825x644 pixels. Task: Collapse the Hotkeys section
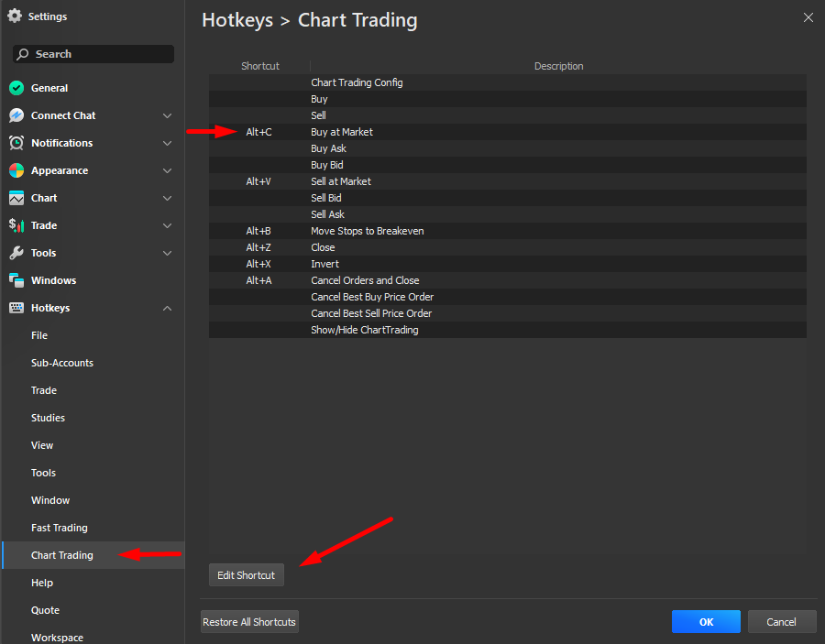tap(167, 308)
